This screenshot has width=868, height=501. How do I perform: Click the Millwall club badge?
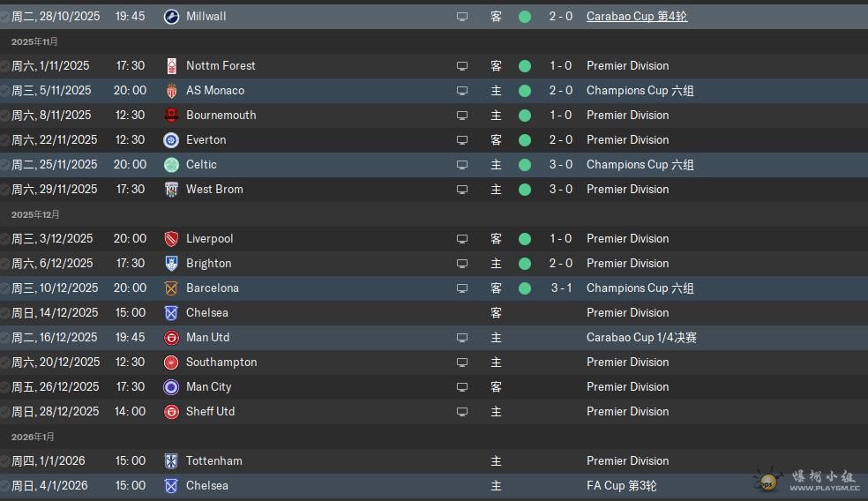coord(171,17)
